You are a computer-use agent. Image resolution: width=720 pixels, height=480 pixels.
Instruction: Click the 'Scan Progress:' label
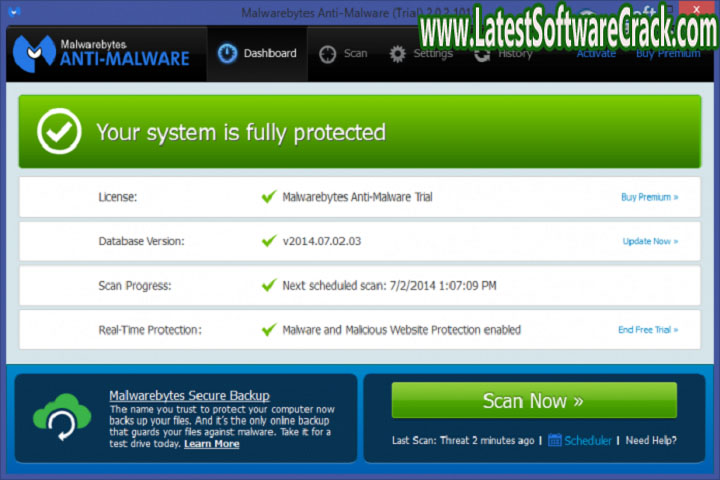tap(135, 286)
